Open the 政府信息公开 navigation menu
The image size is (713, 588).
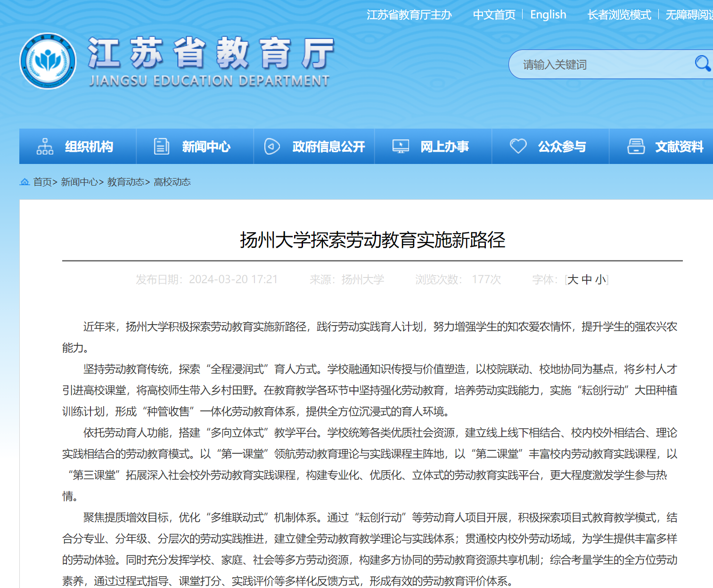point(328,147)
